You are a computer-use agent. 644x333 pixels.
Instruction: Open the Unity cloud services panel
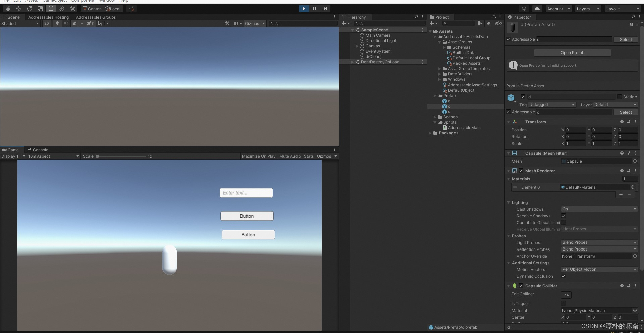pyautogui.click(x=537, y=9)
